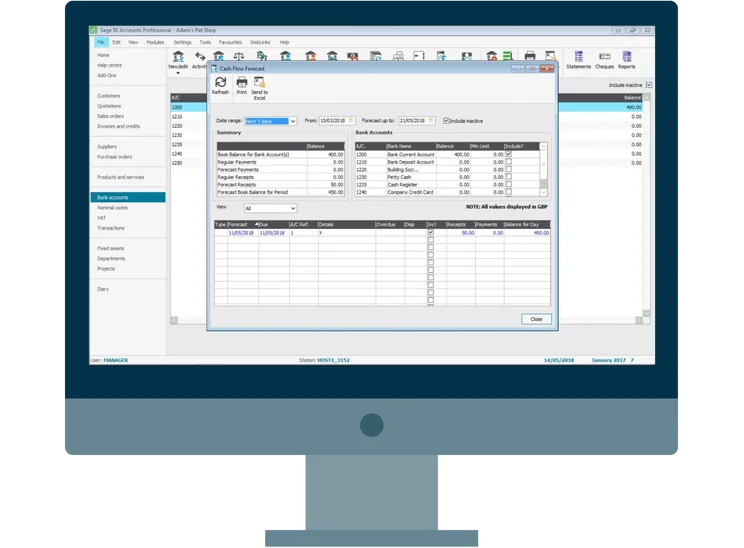Screen dimensions: 744x548
Task: Click the Refresh icon in Cash Flow Forecast
Action: point(220,82)
